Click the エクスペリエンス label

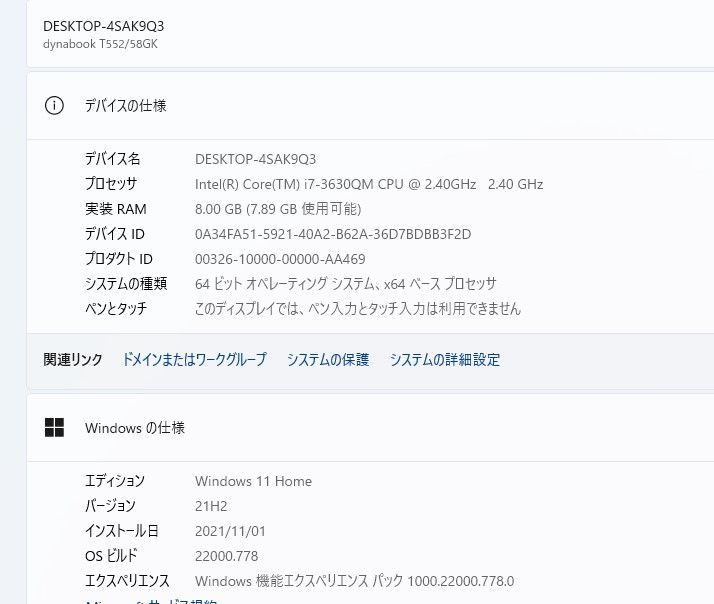127,581
